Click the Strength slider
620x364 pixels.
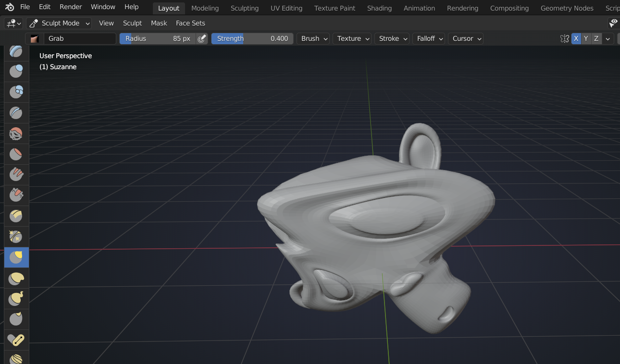[x=252, y=38]
